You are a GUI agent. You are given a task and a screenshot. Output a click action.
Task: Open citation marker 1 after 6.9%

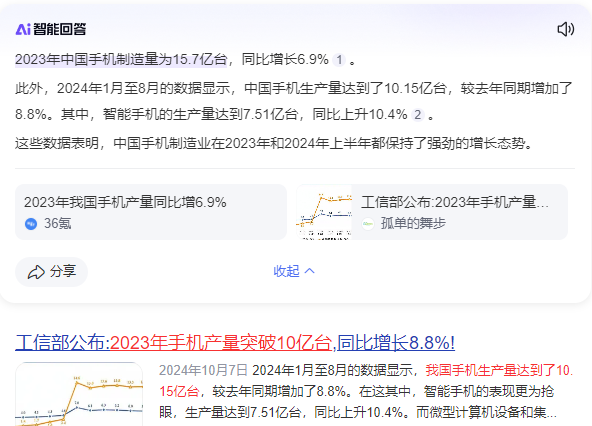pyautogui.click(x=339, y=60)
